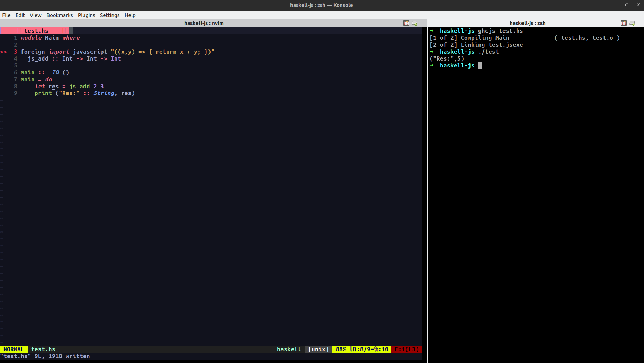Click the JavaScript lambda string on line 3

163,52
